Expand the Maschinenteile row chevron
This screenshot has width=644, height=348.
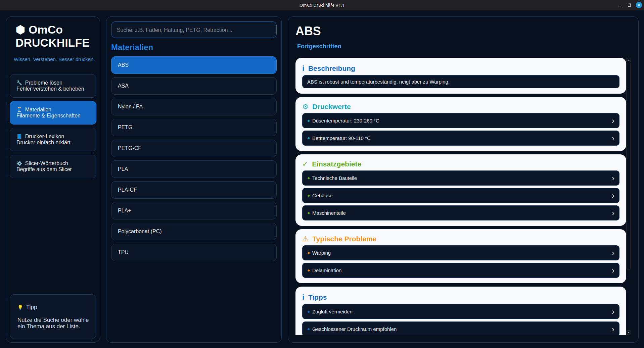(613, 213)
